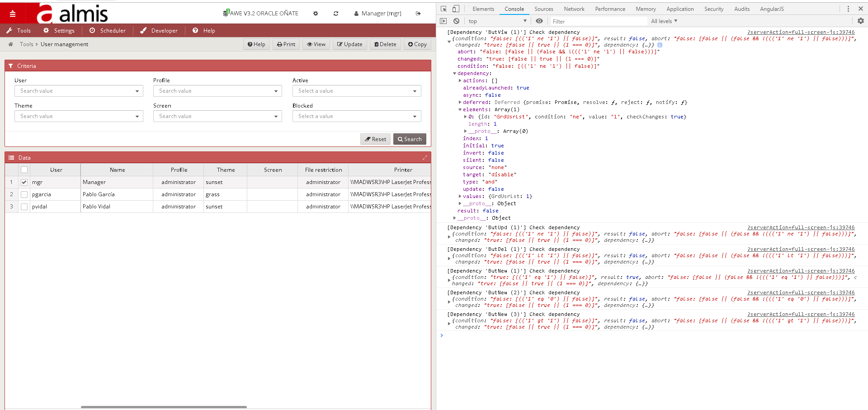Maximize the Data panel with expand icon

[425, 158]
